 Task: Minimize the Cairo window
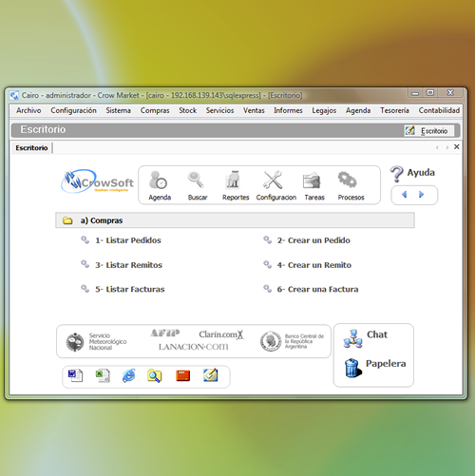coord(415,93)
